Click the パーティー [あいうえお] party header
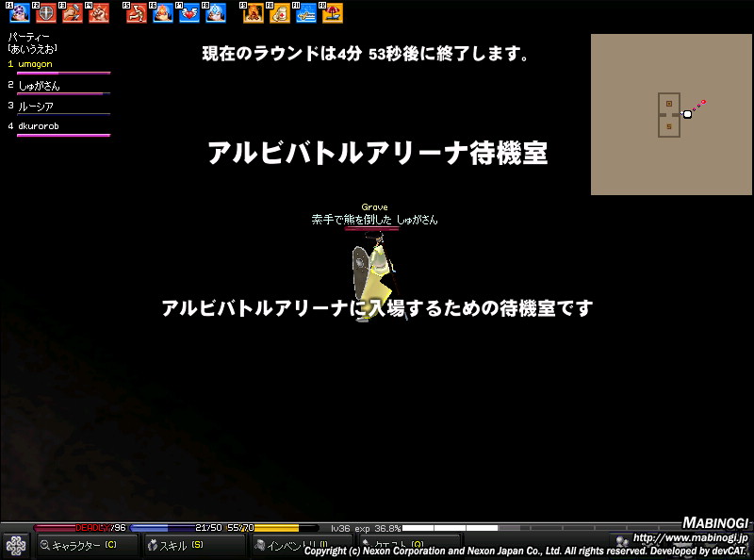The width and height of the screenshot is (754, 560). click(32, 42)
